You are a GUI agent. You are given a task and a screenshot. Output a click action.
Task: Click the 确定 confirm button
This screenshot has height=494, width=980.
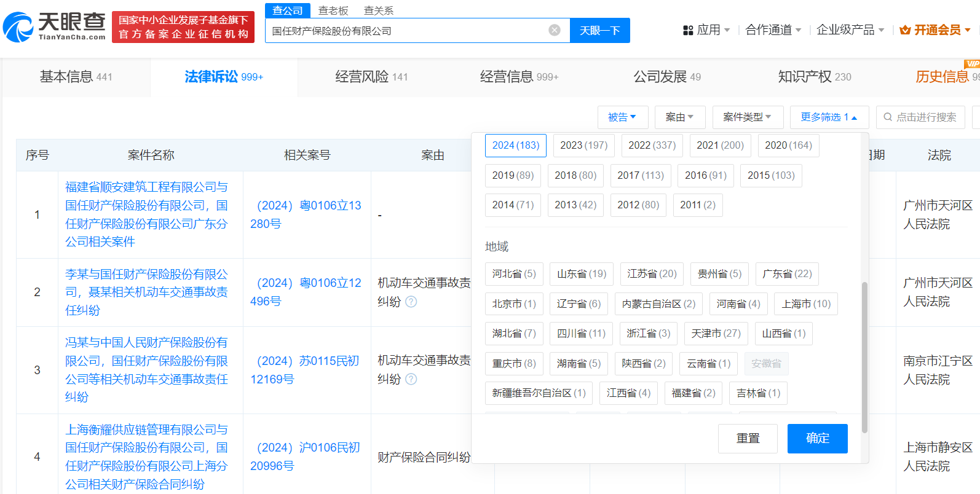pyautogui.click(x=818, y=439)
